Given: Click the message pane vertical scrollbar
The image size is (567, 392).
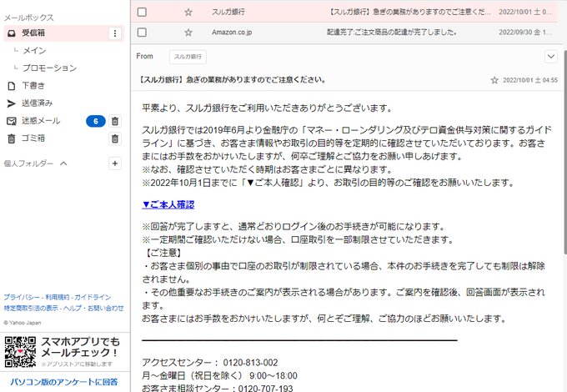Looking at the screenshot, I should pyautogui.click(x=564, y=152).
